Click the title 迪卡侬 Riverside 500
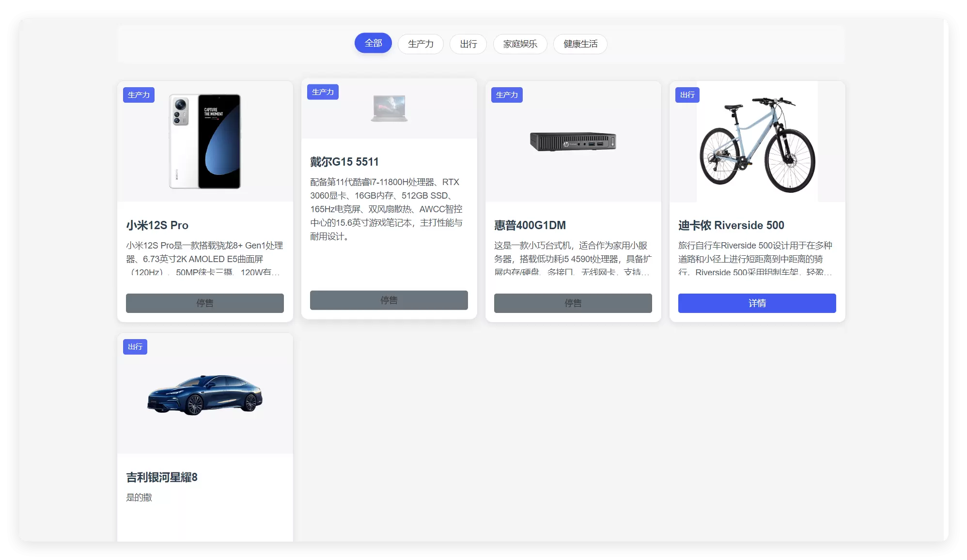Image resolution: width=967 pixels, height=560 pixels. 731,225
